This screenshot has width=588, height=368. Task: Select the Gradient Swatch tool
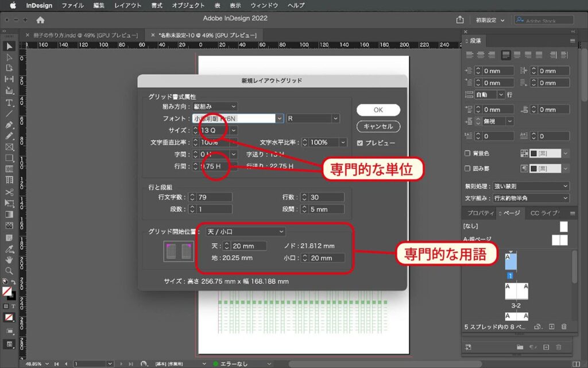9,214
